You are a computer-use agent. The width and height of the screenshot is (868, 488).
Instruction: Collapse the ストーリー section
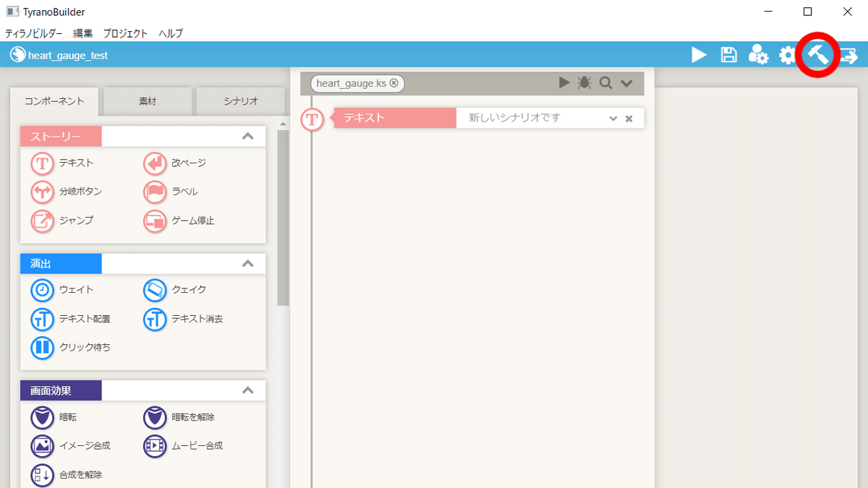247,136
